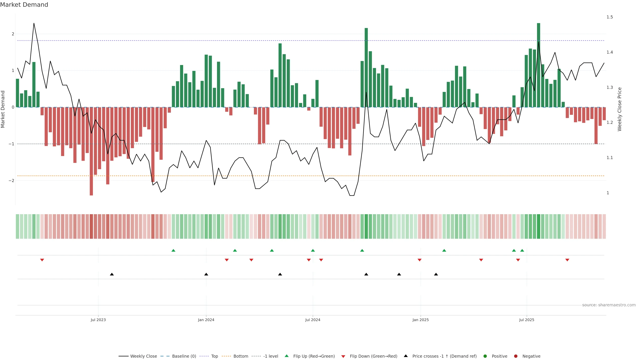The image size is (644, 362).
Task: Click the first green Flip Up chart marker
Action: pos(174,250)
